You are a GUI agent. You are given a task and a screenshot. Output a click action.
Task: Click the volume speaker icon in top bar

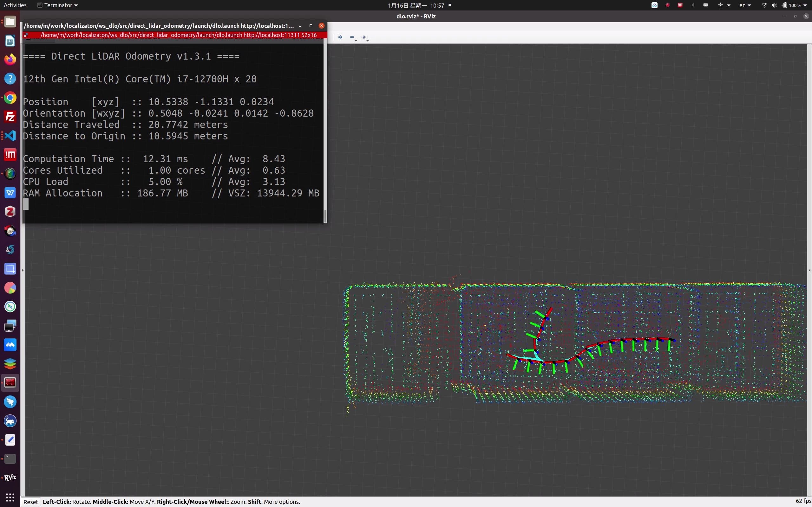coord(774,5)
